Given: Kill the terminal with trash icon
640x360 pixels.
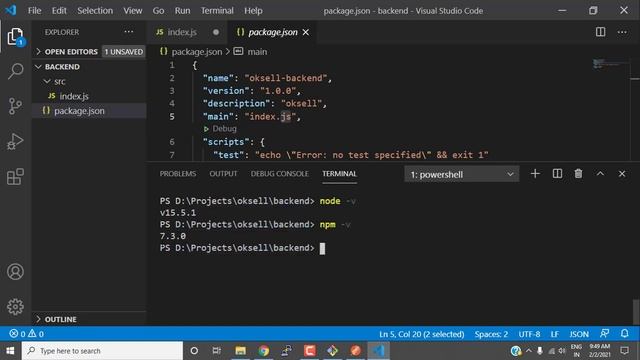Looking at the screenshot, I should (x=578, y=174).
